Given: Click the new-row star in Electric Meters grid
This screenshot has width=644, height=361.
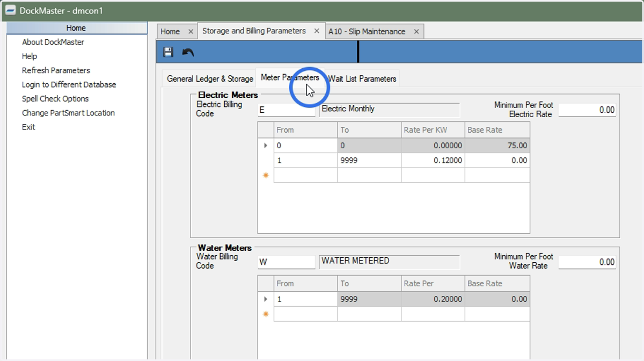Looking at the screenshot, I should pyautogui.click(x=266, y=175).
